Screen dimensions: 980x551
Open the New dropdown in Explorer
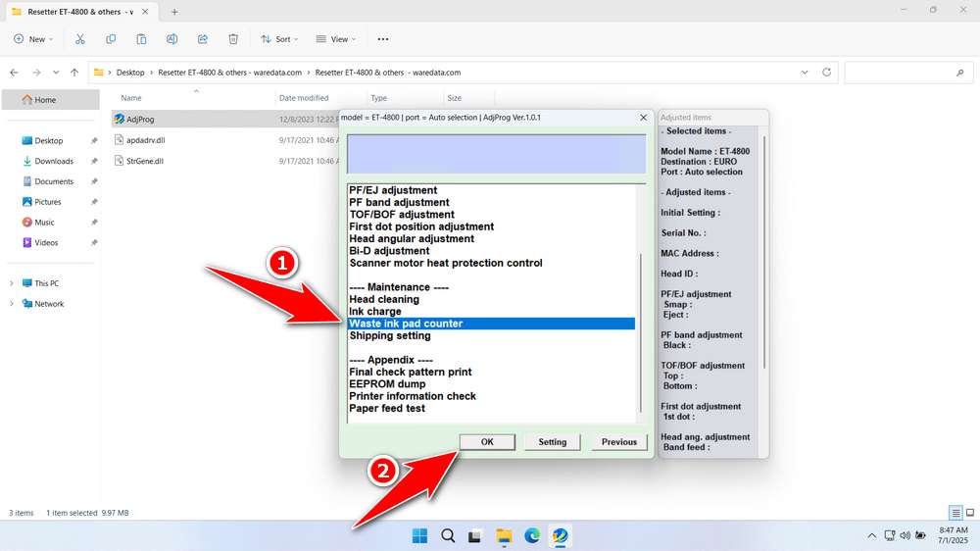33,39
